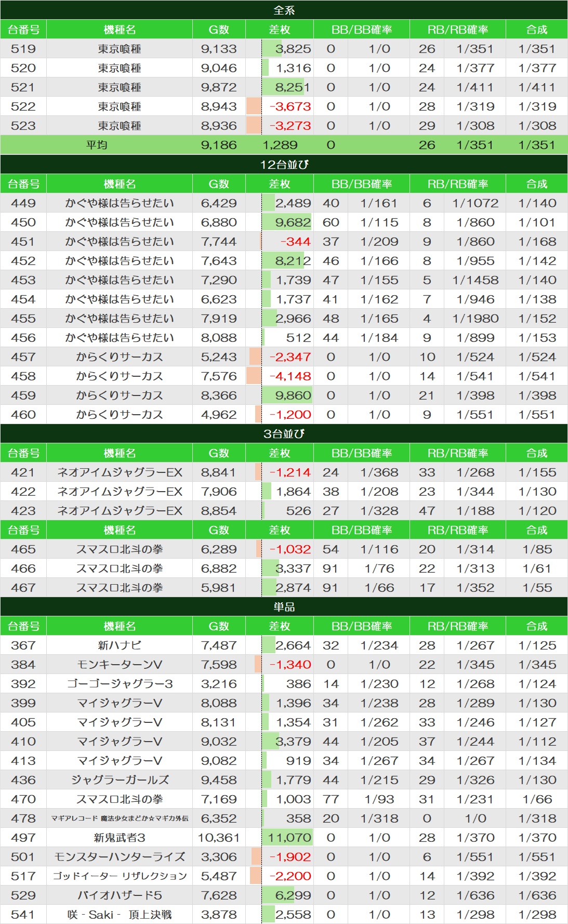
Task: Click the 差枚 value 8,251
Action: coord(293,87)
